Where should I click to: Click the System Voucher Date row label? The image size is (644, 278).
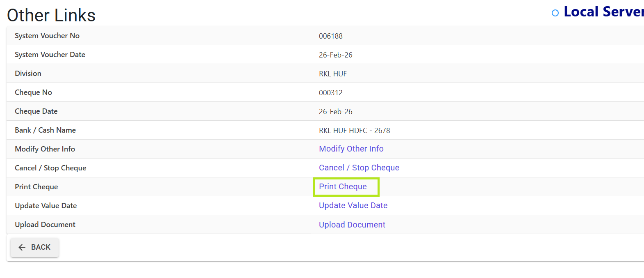[x=50, y=55]
